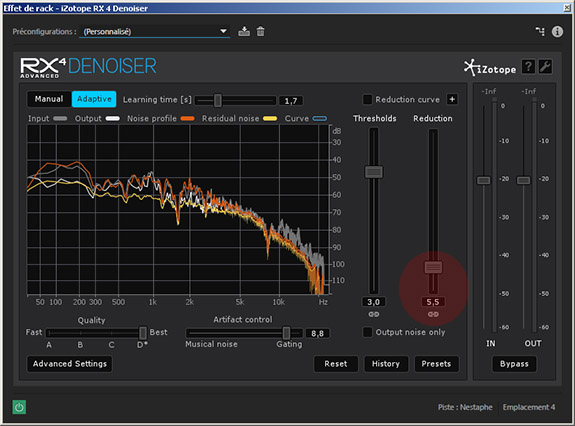Delete preset trash icon
This screenshot has height=426, width=575.
tap(260, 32)
